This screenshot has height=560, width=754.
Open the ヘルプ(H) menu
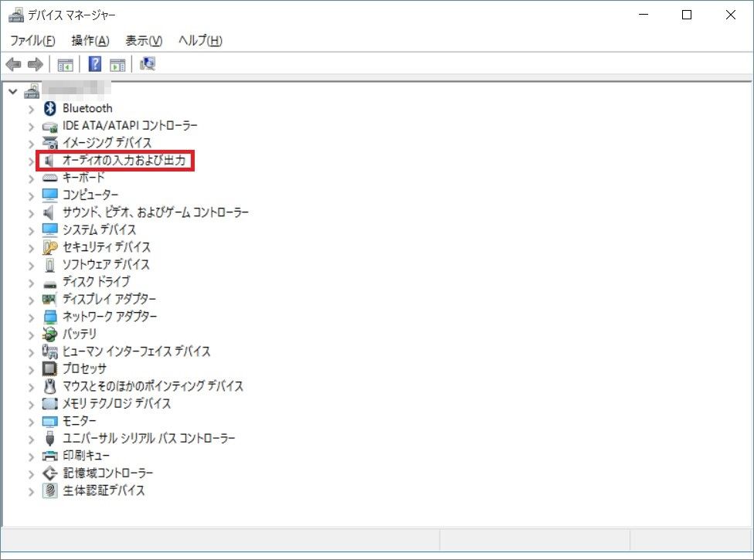tap(200, 40)
